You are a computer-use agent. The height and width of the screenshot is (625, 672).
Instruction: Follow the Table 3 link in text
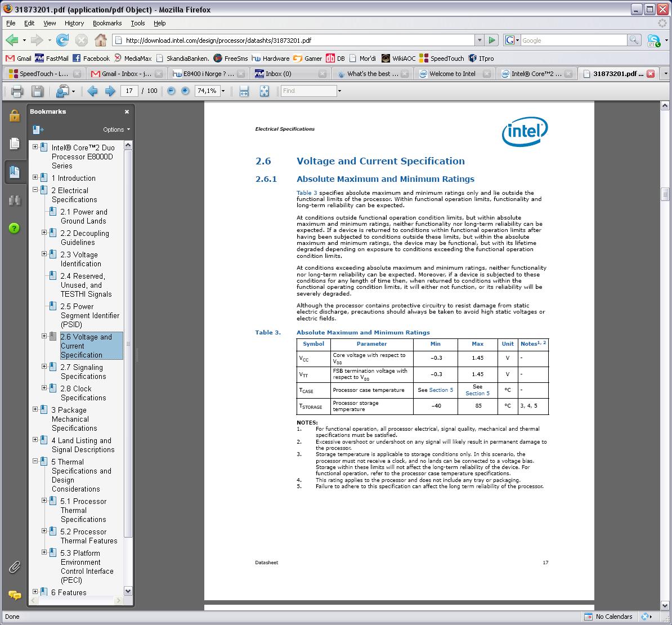point(306,193)
